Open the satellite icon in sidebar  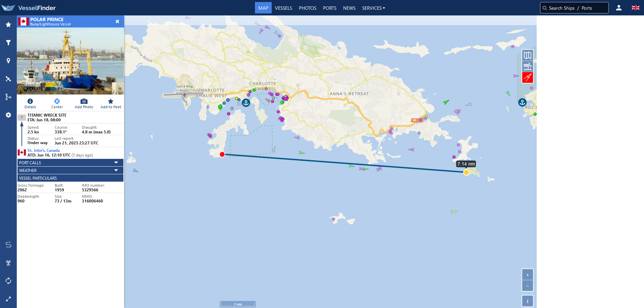coord(8,79)
